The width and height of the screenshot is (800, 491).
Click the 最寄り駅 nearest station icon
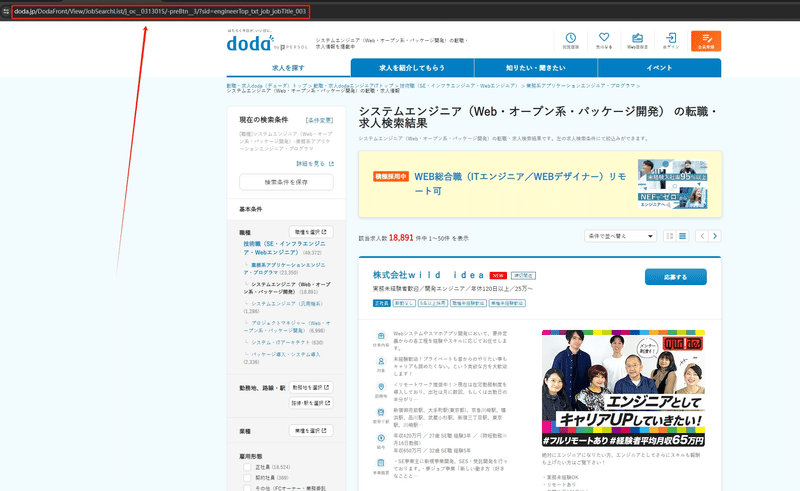point(381,412)
